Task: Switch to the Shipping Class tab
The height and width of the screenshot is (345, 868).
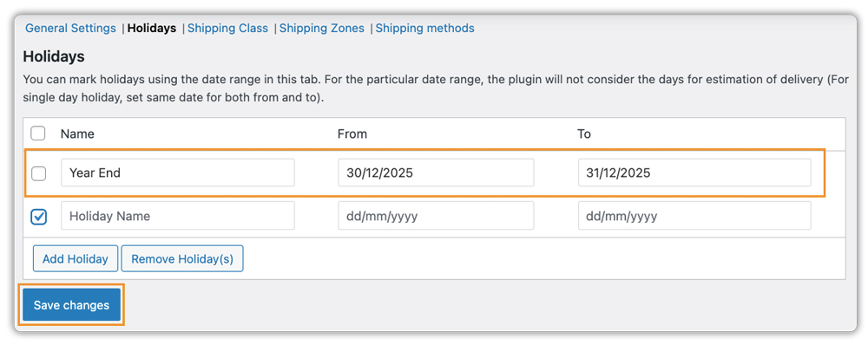Action: pyautogui.click(x=227, y=29)
